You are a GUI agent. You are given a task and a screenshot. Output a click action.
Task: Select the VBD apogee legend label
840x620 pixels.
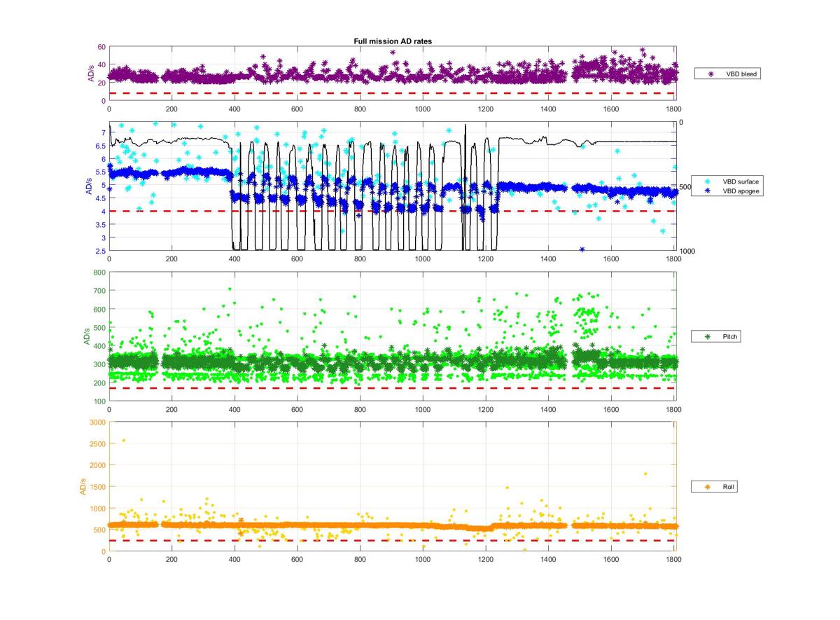point(741,190)
